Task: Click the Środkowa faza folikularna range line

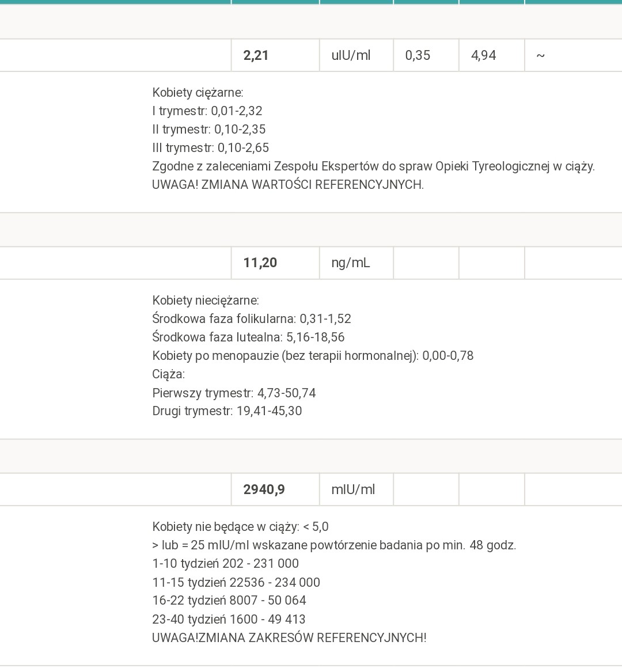Action: 252,319
